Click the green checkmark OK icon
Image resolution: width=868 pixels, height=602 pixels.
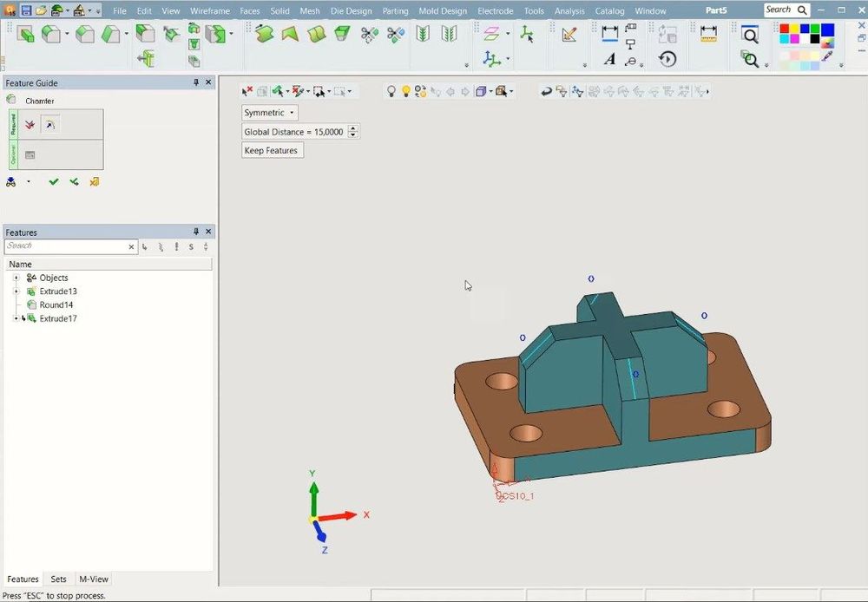(x=54, y=181)
